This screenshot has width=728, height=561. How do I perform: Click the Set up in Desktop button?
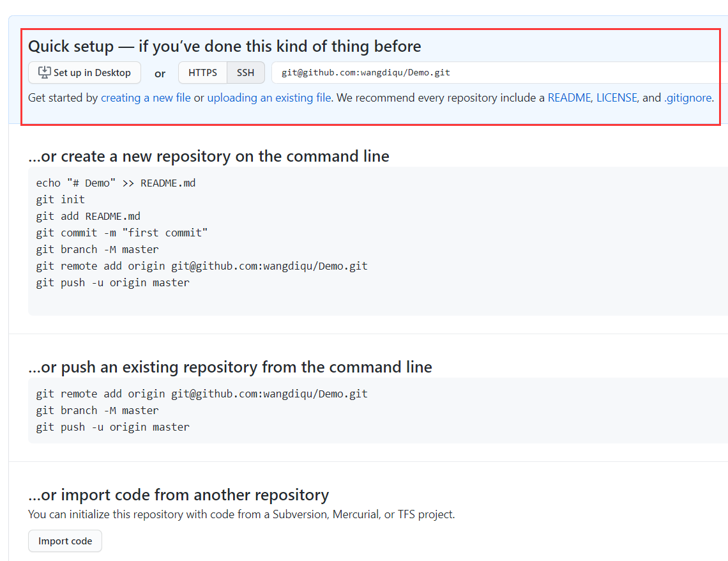tap(84, 73)
